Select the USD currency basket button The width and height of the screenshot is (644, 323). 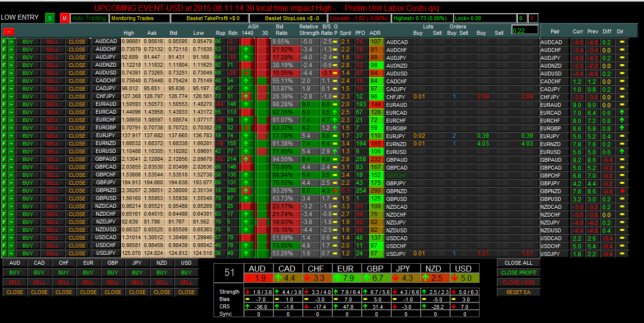point(187,263)
